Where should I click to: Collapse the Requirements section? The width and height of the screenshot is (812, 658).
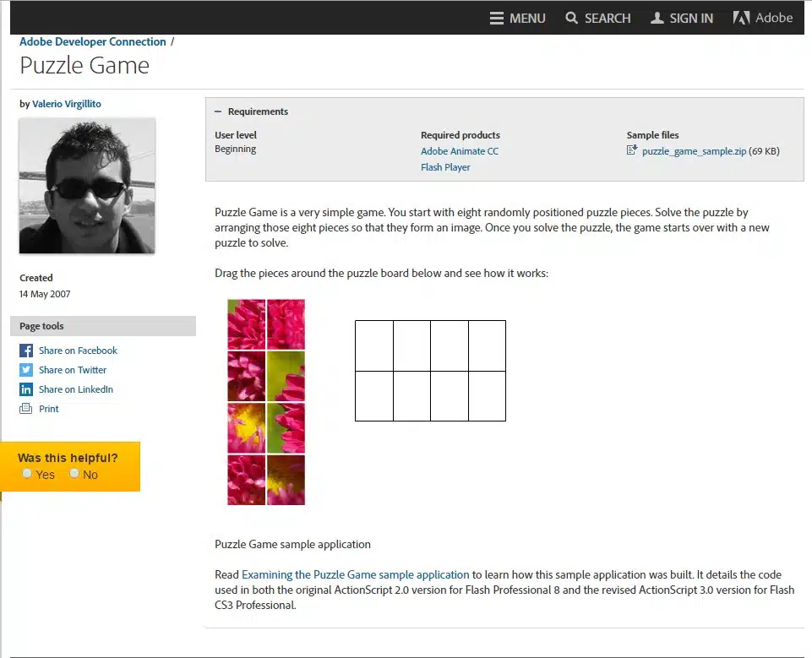218,111
